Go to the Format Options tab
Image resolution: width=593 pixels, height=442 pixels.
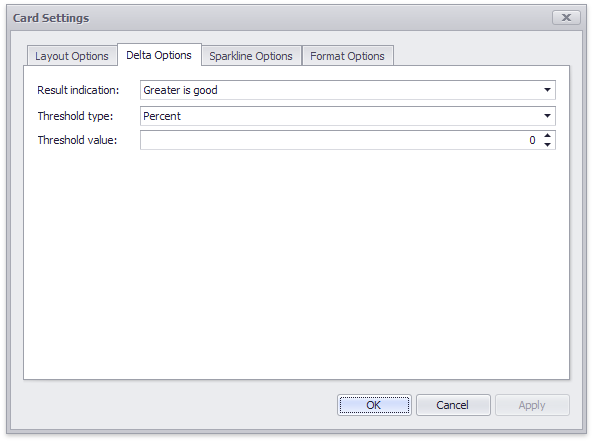pyautogui.click(x=347, y=56)
